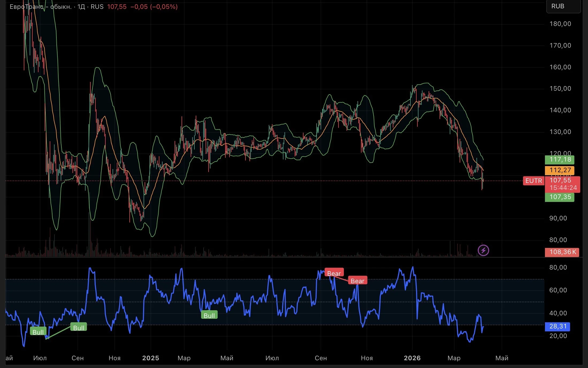Click the 20,00 RSI scale label
Screen dimensions: 588x368
coord(558,336)
